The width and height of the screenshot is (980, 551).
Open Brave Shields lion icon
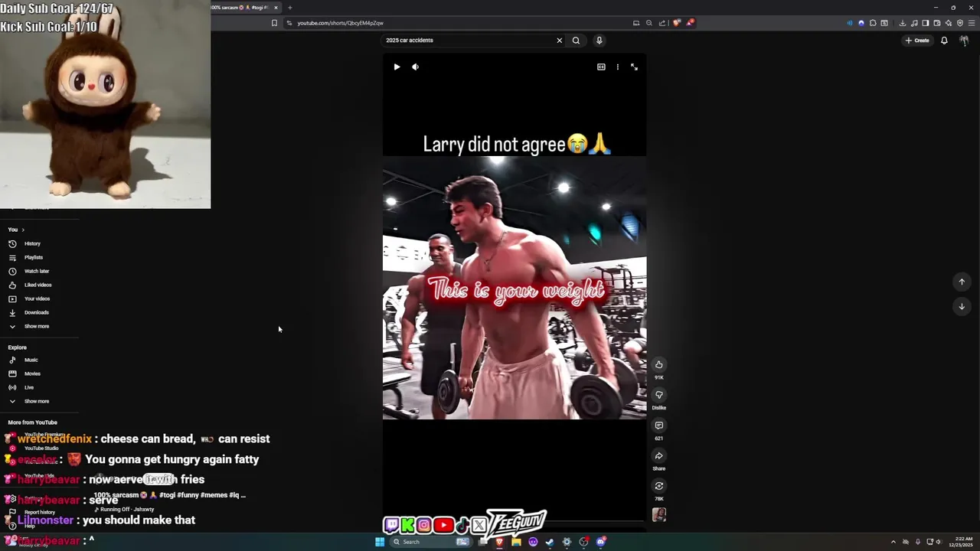[x=676, y=23]
